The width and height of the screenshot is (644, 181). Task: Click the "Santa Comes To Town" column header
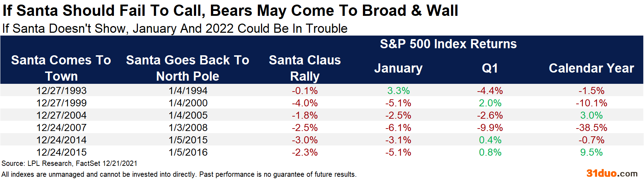click(x=61, y=68)
